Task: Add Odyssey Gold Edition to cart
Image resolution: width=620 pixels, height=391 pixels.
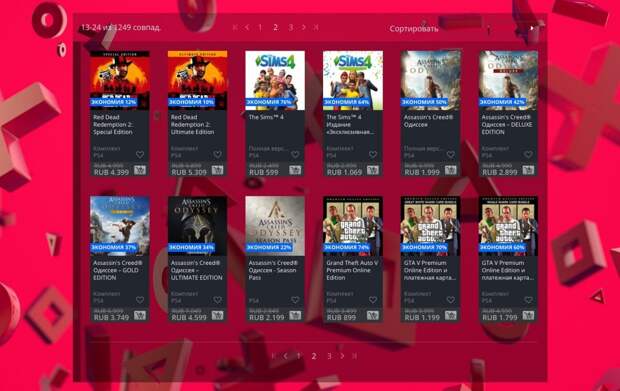Action: click(x=140, y=315)
